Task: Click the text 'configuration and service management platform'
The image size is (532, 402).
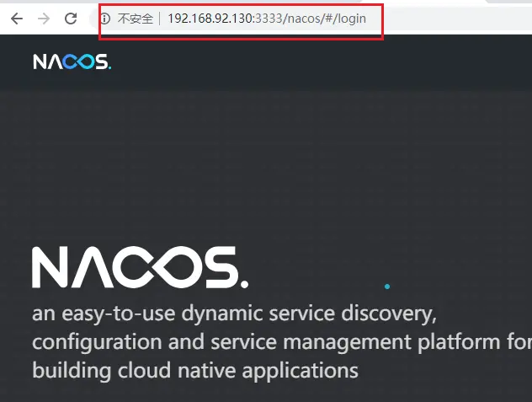Action: (266, 342)
